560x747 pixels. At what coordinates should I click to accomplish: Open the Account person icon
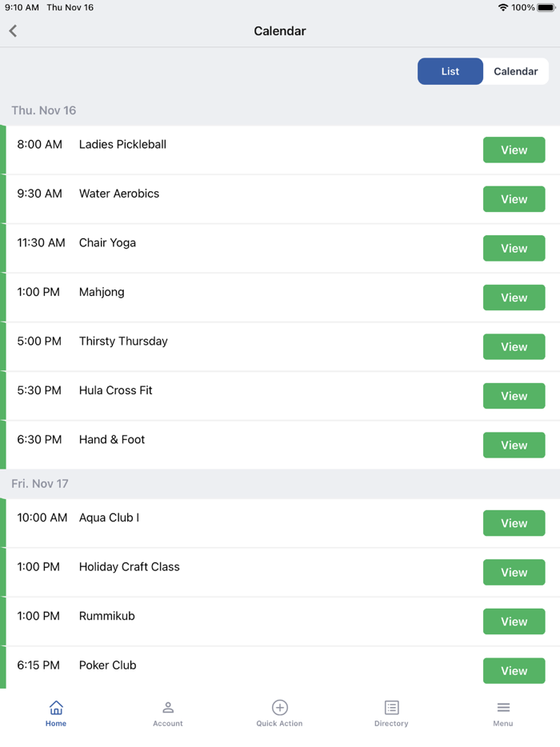click(x=168, y=708)
